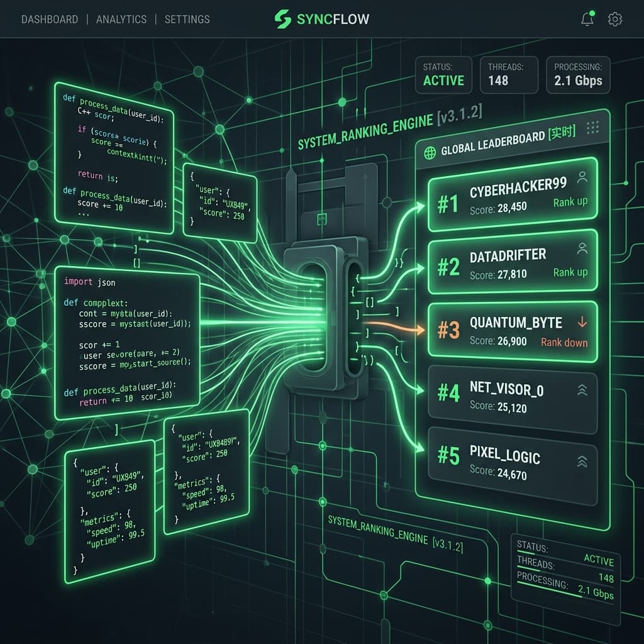644x644 pixels.
Task: Open the Settings menu item
Action: point(187,19)
